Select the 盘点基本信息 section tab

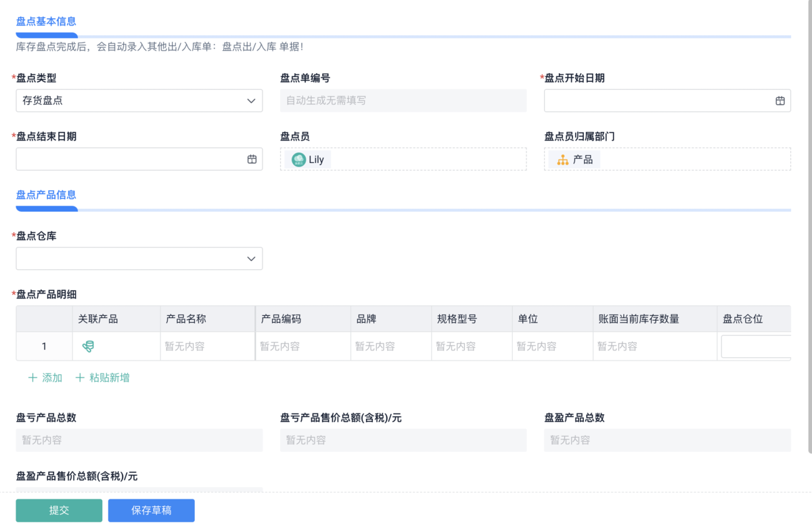tap(46, 22)
